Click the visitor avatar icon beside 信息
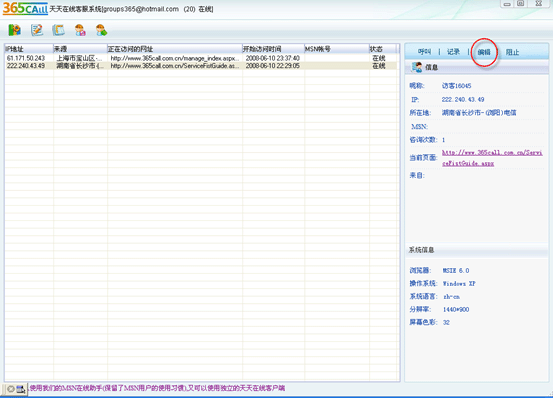Screen dimensions: 553x398 [417, 67]
